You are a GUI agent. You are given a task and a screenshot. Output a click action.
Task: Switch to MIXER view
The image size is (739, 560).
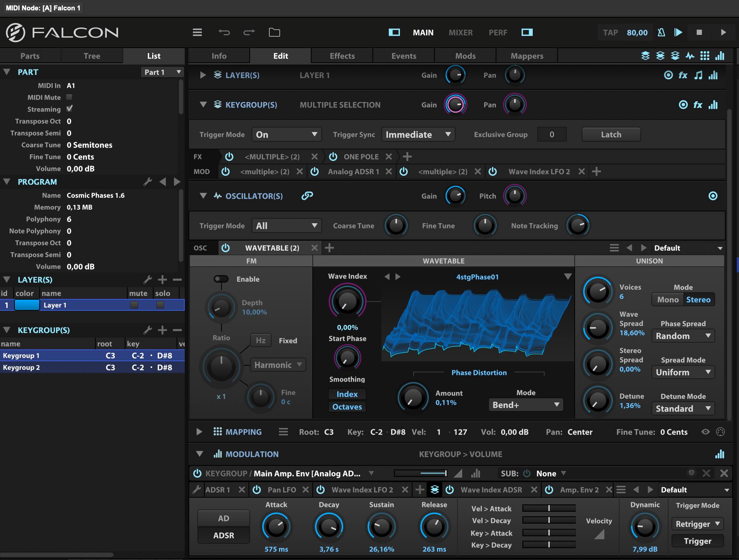(x=460, y=33)
